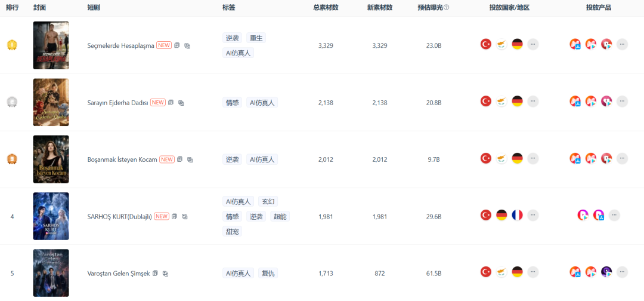Click the copy icon beside Seçmelerde Hesaplaşma

click(177, 45)
